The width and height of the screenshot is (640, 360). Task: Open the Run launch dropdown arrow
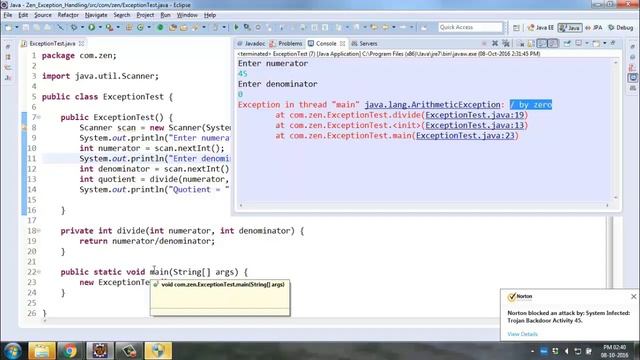[x=100, y=27]
